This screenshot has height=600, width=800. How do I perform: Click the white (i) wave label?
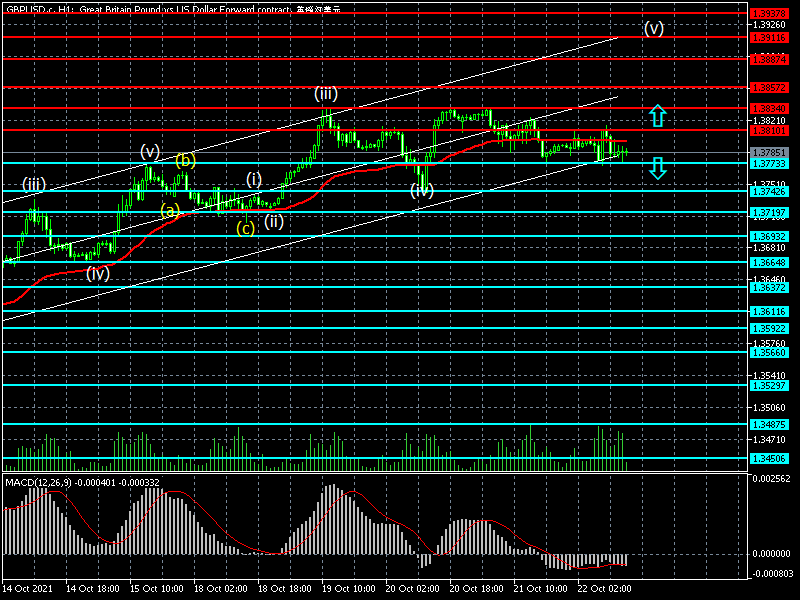pyautogui.click(x=254, y=179)
